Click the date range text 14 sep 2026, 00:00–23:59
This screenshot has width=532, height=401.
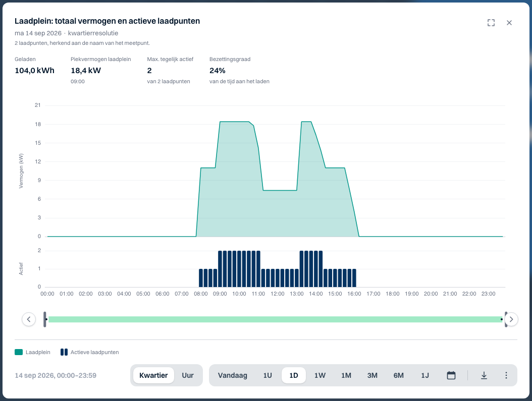(x=56, y=376)
